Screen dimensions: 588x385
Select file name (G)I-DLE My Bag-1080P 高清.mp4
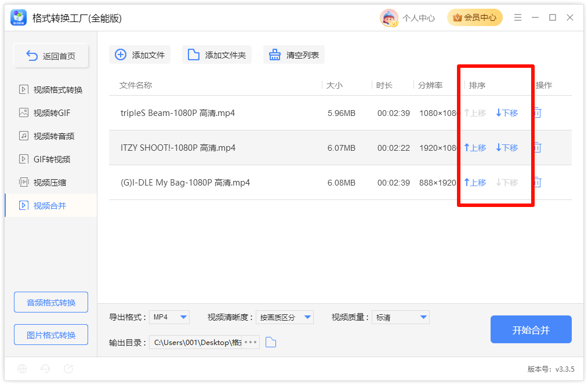(185, 183)
